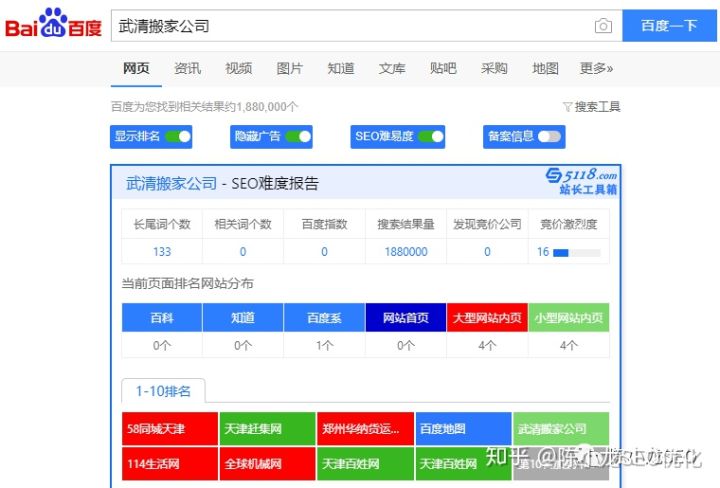Switch to the 网页 tab

[136, 68]
